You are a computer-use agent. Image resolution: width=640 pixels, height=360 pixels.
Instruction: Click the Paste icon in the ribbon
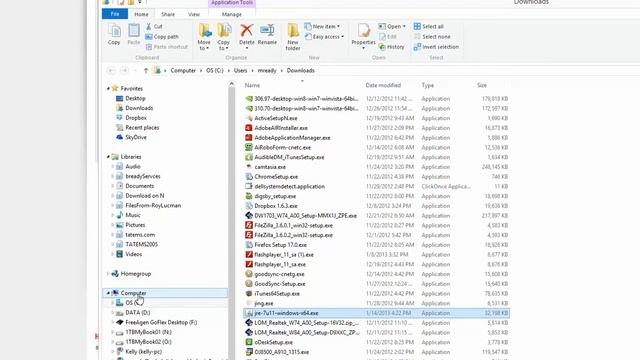pyautogui.click(x=133, y=34)
